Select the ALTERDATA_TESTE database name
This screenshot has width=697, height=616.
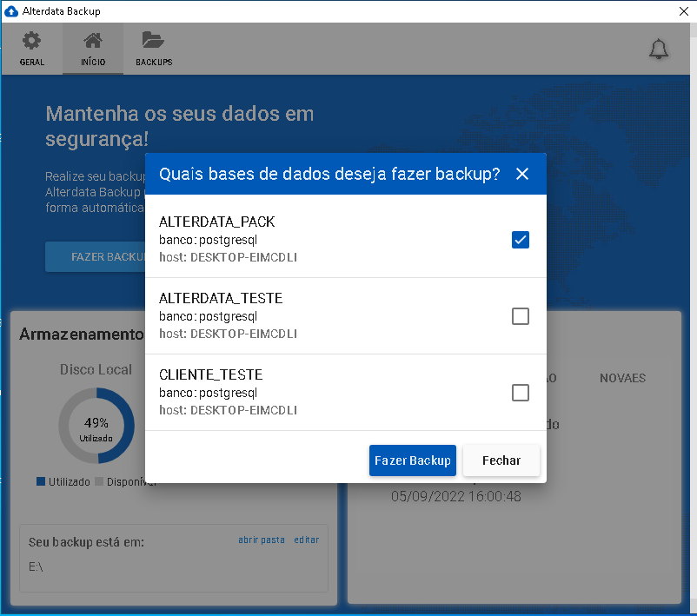point(221,298)
